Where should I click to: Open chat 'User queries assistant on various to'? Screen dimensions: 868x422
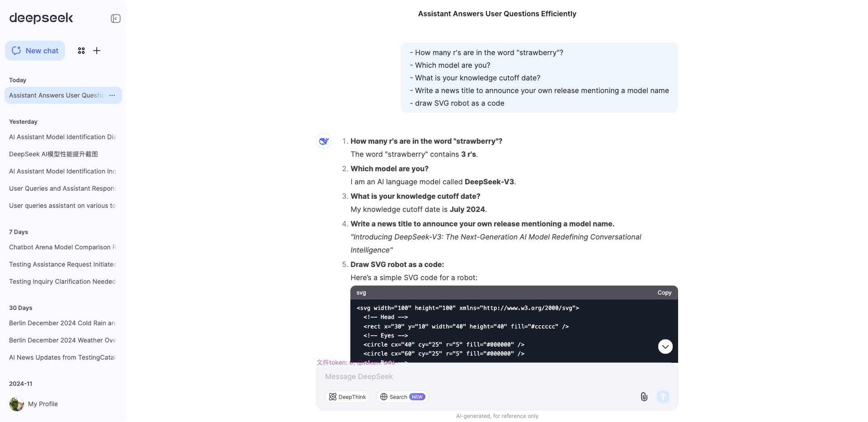click(63, 206)
